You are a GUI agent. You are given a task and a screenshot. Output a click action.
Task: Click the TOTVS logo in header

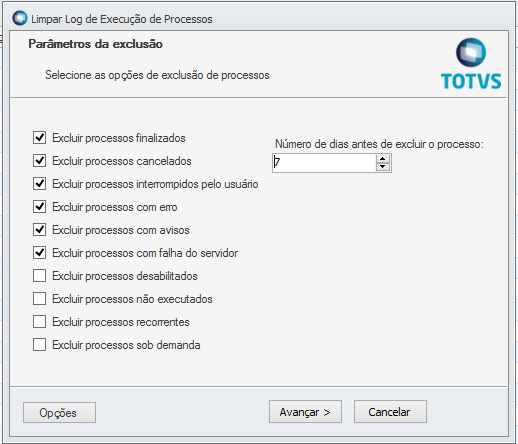471,64
